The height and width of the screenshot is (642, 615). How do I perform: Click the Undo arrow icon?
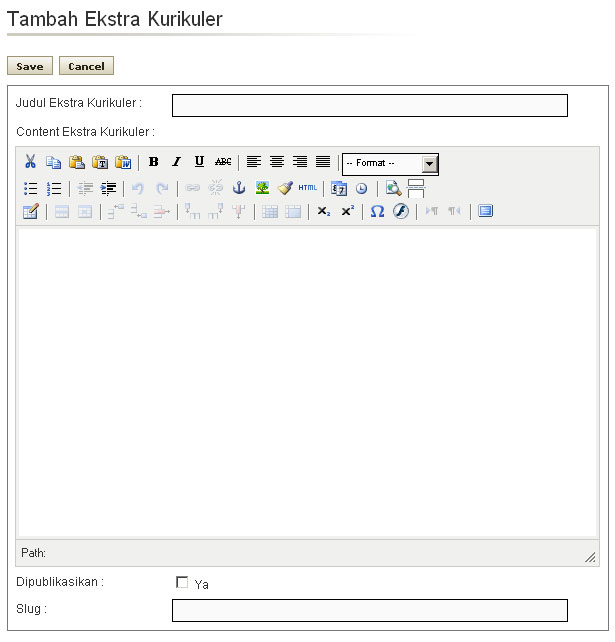click(138, 188)
